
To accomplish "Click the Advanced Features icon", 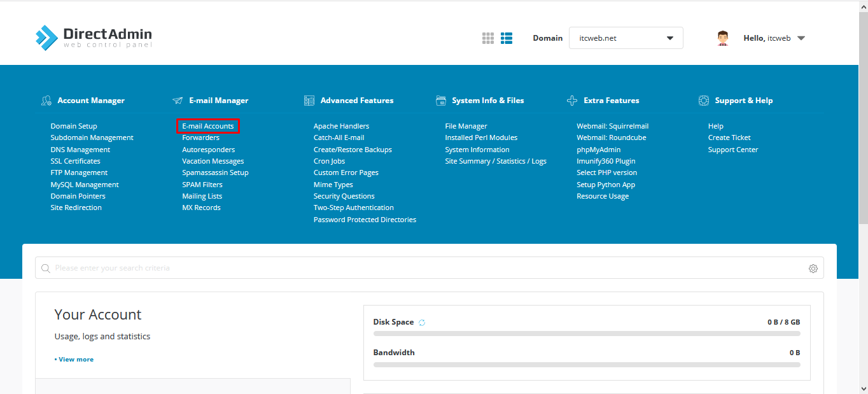I will click(x=309, y=101).
